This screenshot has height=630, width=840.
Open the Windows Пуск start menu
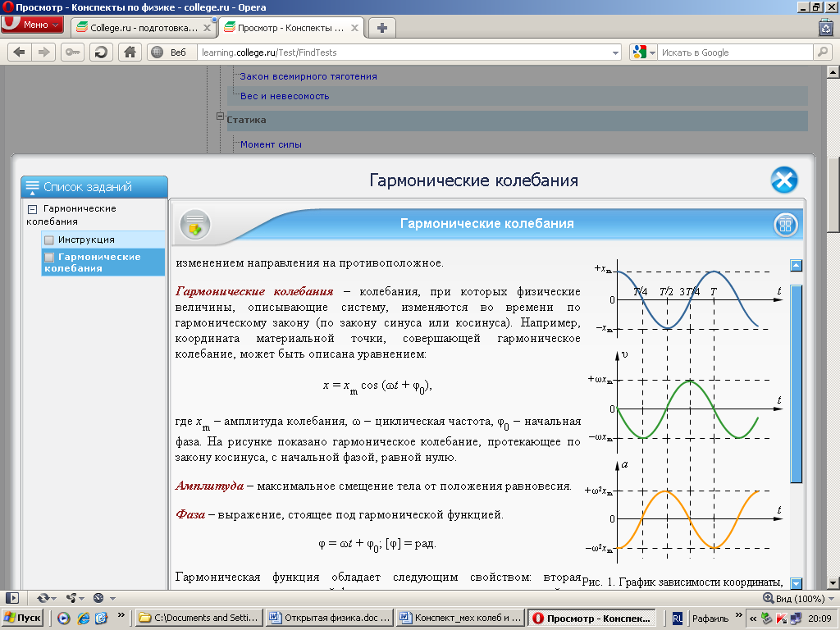[x=22, y=618]
